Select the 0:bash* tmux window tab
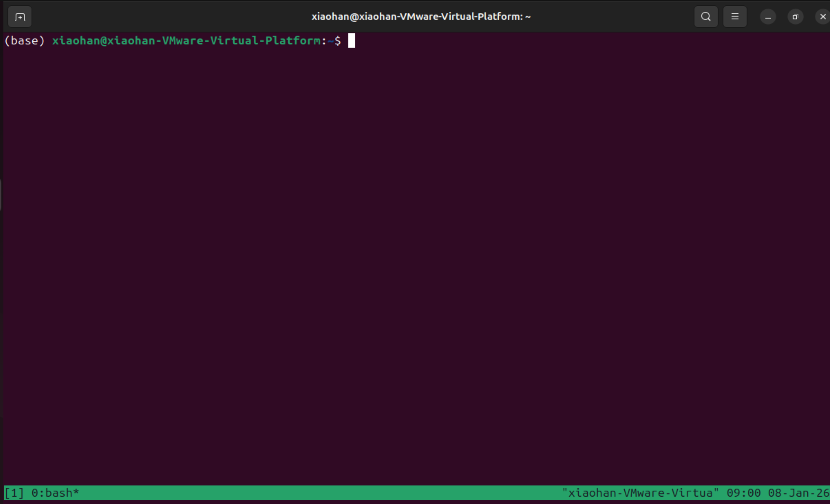 (x=55, y=493)
